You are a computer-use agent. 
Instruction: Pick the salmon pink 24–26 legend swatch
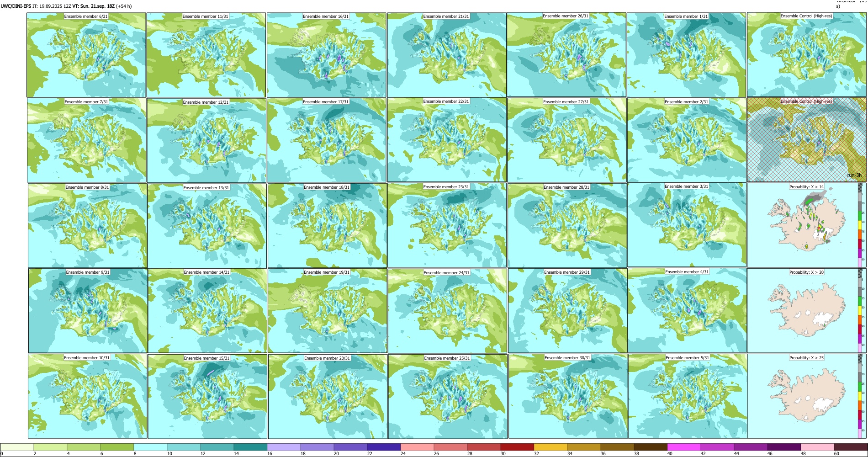pyautogui.click(x=417, y=447)
